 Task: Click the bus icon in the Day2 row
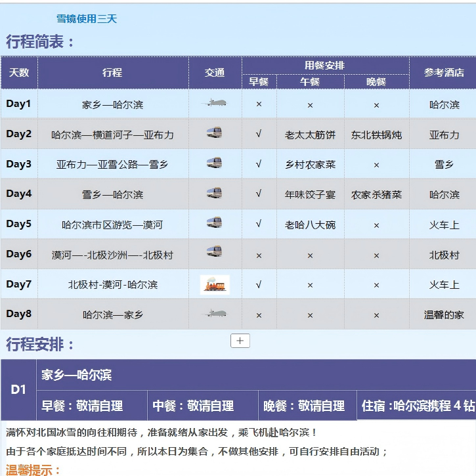[215, 133]
